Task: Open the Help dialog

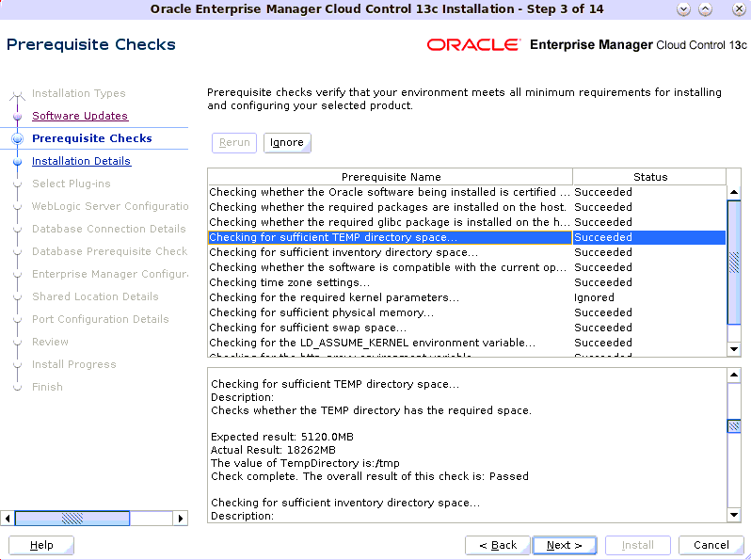Action: [41, 545]
